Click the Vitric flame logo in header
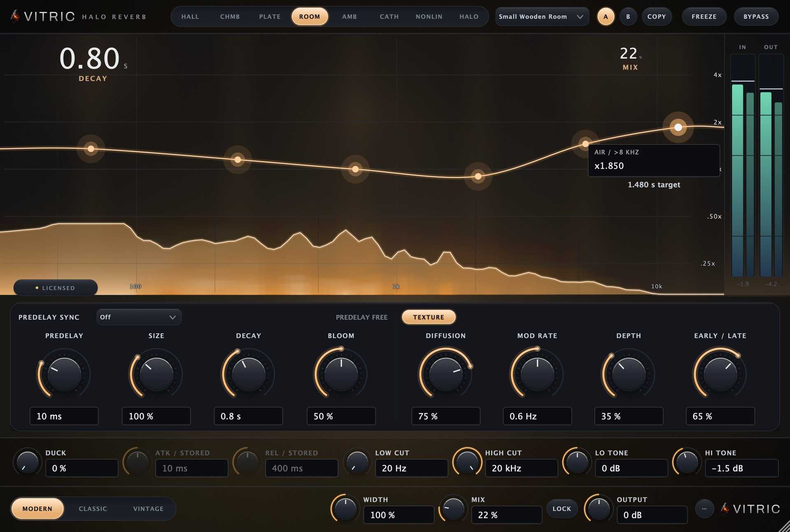Viewport: 790px width, 532px height. click(15, 16)
